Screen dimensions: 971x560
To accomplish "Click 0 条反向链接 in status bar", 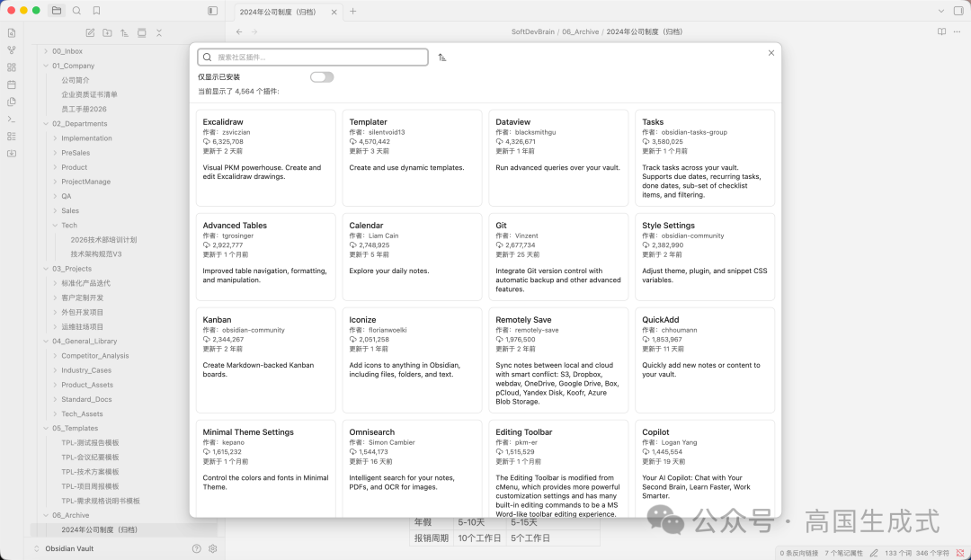I will [799, 553].
